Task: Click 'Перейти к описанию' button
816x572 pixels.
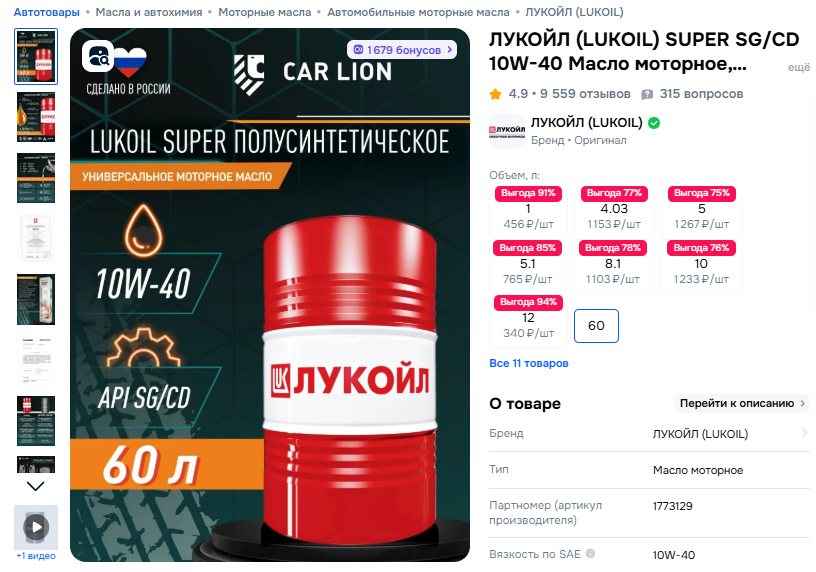Action: pyautogui.click(x=742, y=403)
